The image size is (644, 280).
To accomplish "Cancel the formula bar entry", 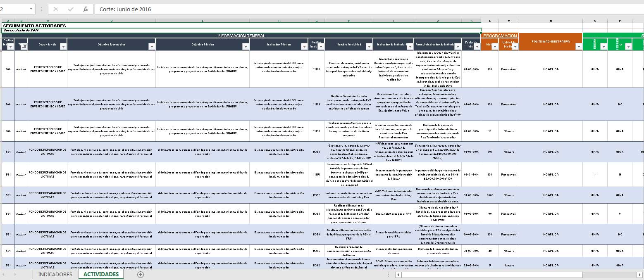I will coord(56,9).
